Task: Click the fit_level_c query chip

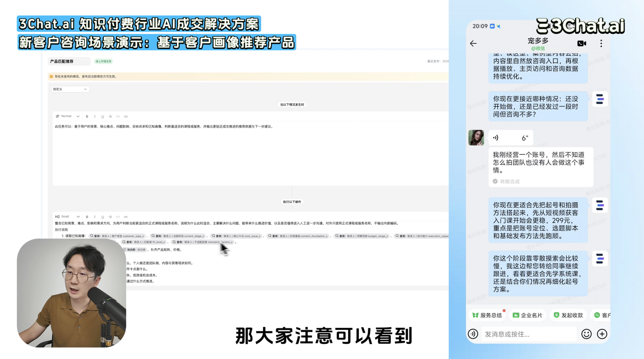Action: (x=144, y=242)
